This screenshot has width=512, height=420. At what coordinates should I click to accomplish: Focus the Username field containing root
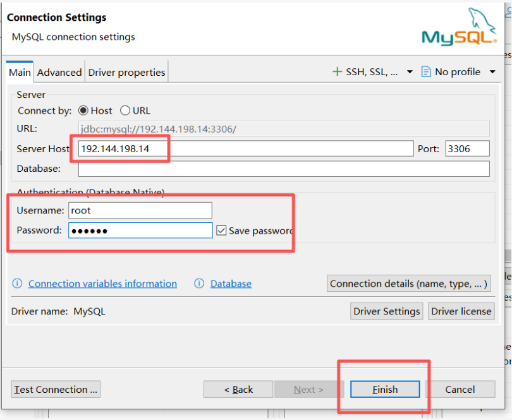tap(140, 210)
